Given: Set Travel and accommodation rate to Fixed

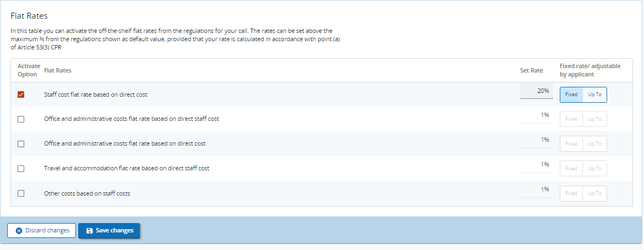Looking at the screenshot, I should (x=571, y=169).
